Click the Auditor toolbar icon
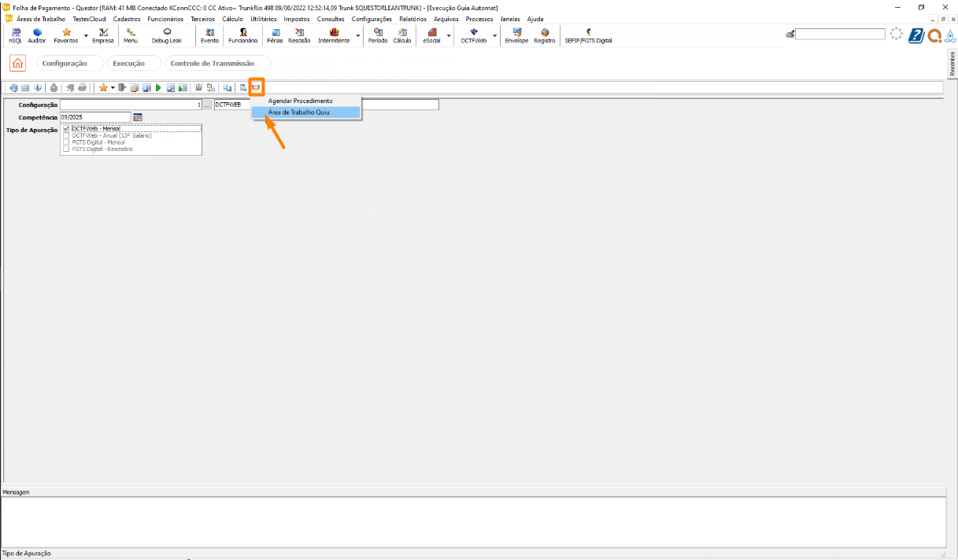Image resolution: width=958 pixels, height=560 pixels. [37, 35]
